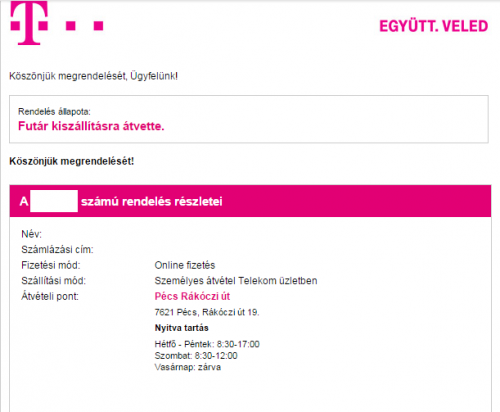500x412 pixels.
Task: Click the bold Köszönjük megrendelését! heading
Action: pos(72,161)
